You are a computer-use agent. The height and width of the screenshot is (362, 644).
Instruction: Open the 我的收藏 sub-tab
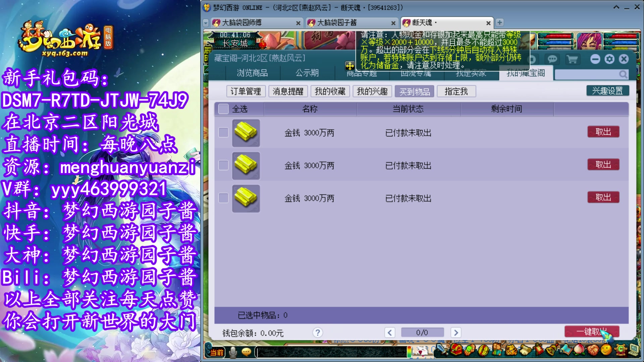330,91
